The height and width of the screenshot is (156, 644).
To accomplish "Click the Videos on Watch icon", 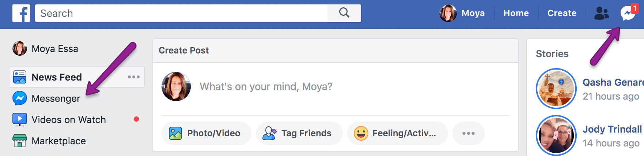I will (x=20, y=119).
